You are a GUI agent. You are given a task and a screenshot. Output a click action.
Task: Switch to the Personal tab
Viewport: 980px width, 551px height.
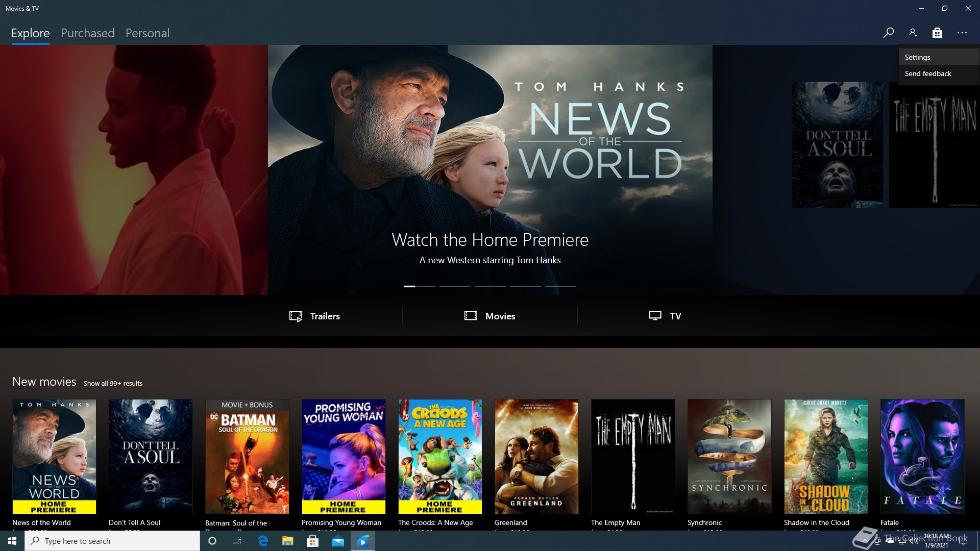click(148, 33)
